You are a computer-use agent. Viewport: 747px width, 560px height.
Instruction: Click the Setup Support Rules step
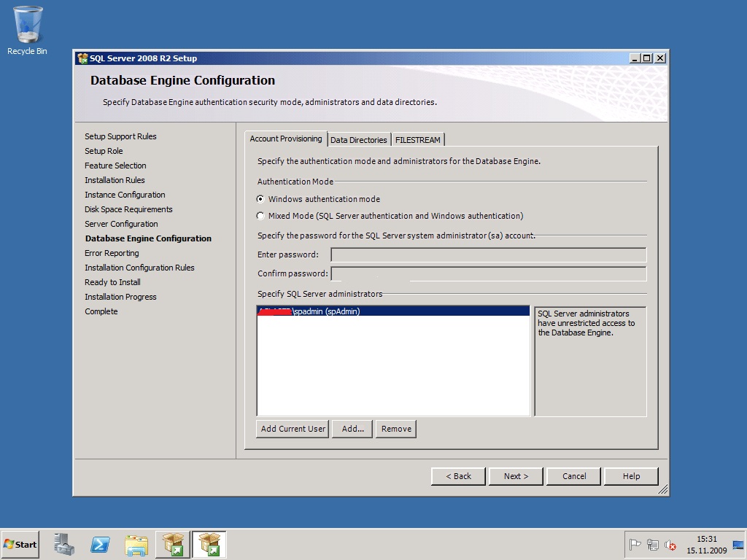point(120,136)
